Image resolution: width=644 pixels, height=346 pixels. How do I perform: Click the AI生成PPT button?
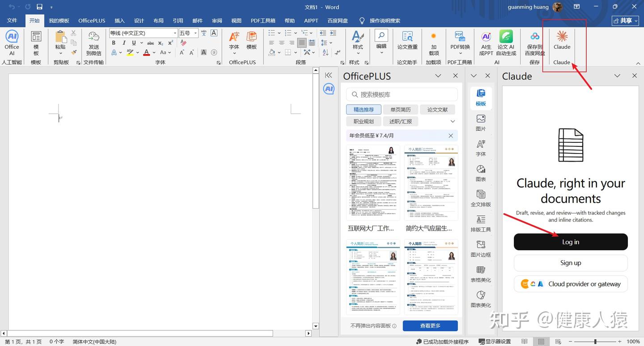pyautogui.click(x=486, y=43)
